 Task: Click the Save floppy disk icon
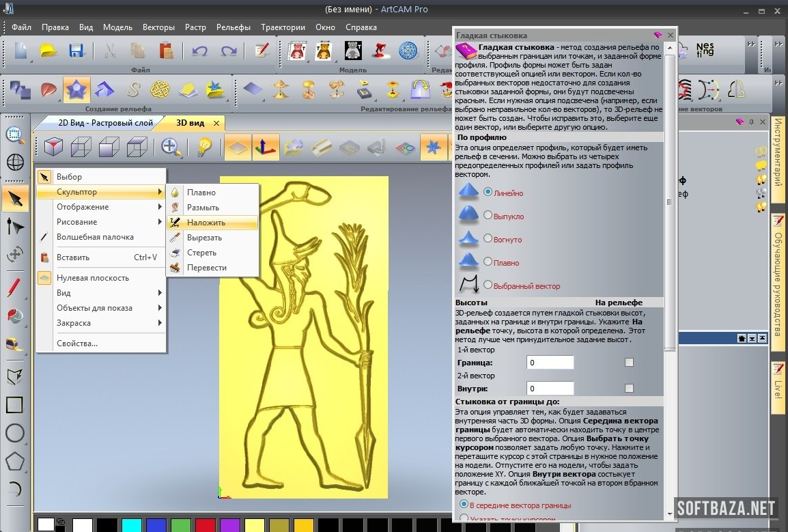(76, 51)
